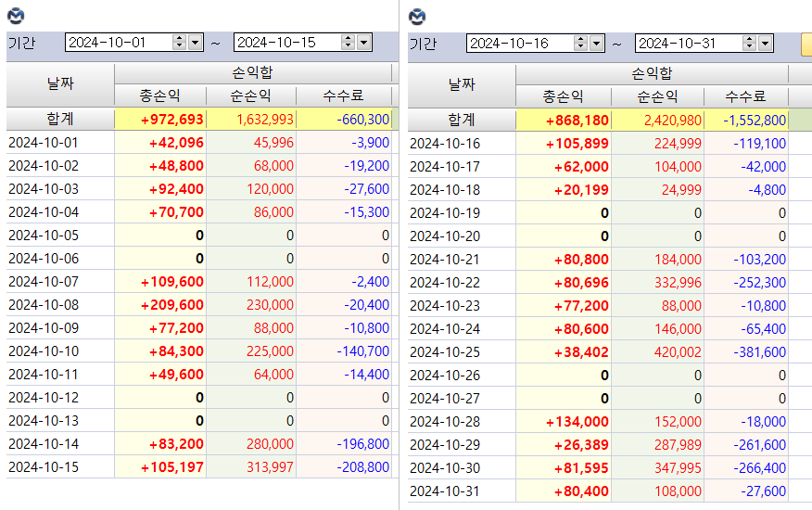Open the 2024-10-31 end date dropdown arrow
Image resolution: width=812 pixels, height=510 pixels.
pyautogui.click(x=766, y=44)
